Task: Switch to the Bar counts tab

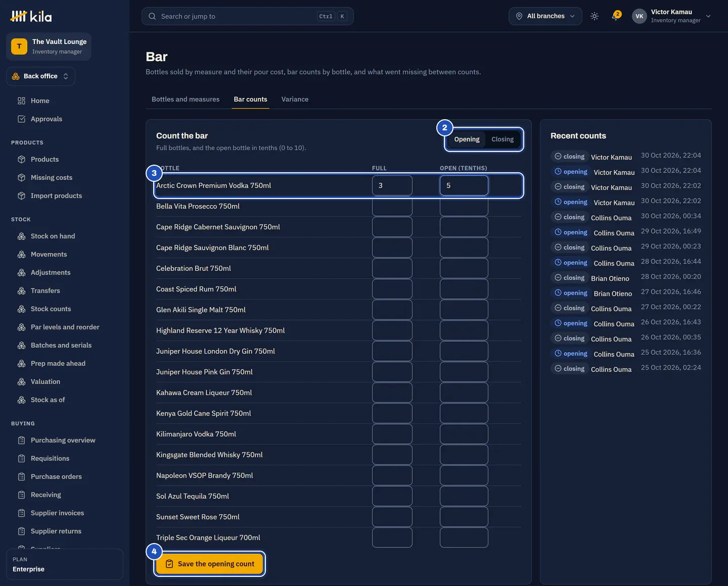Action: coord(250,99)
